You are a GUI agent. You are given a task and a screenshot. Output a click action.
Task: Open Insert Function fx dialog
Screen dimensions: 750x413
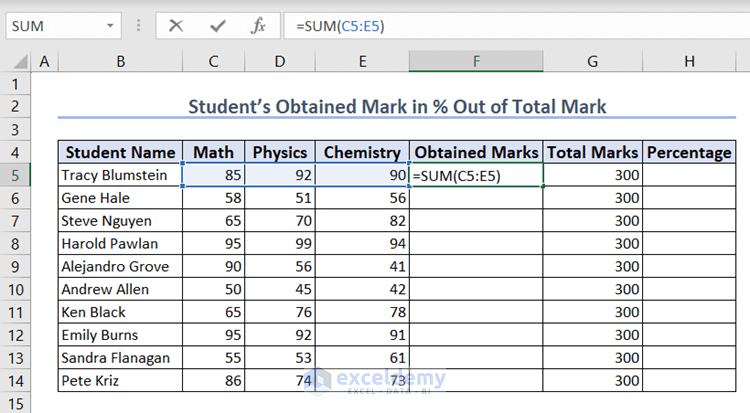point(258,26)
